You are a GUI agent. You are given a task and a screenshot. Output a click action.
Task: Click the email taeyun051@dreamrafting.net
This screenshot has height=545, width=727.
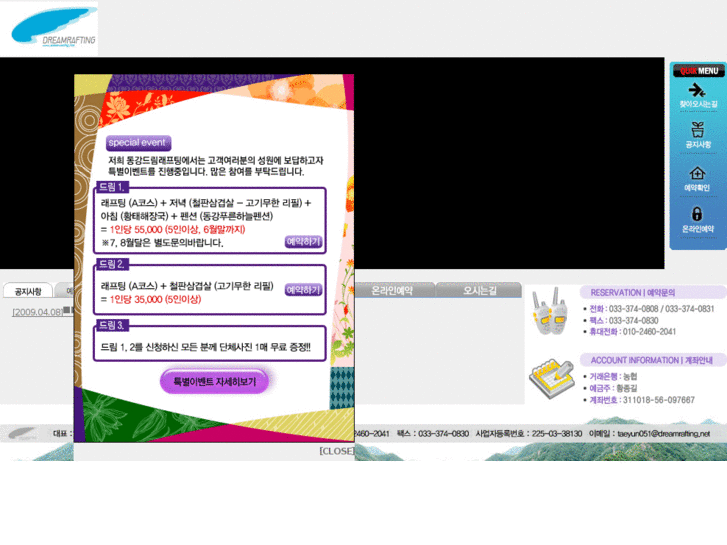[663, 434]
